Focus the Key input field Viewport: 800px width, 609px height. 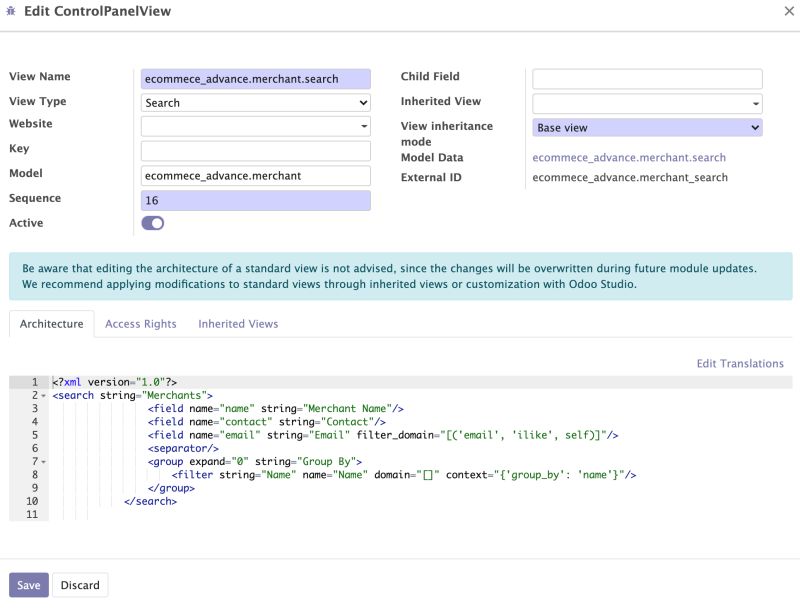pos(256,151)
